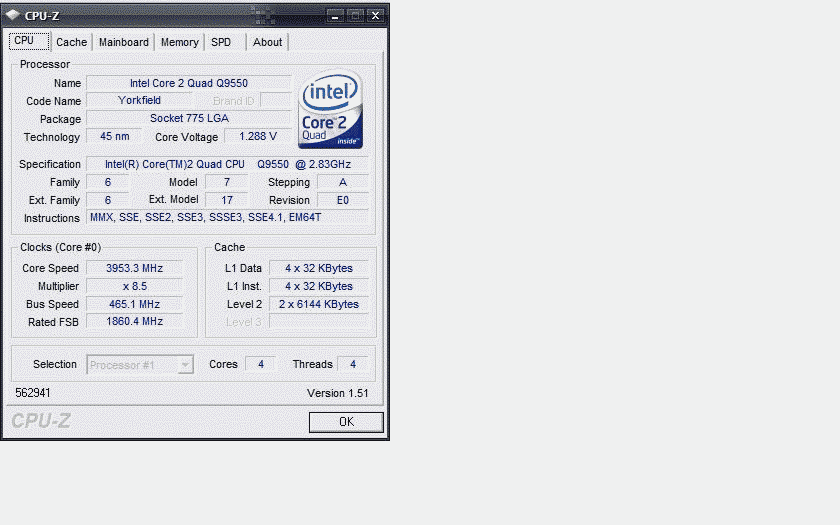This screenshot has height=525, width=840.
Task: Click the Version 1.51 text
Action: (x=338, y=393)
